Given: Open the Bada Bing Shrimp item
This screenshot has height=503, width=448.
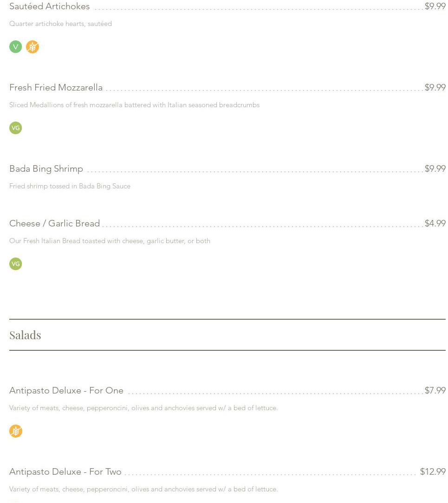Looking at the screenshot, I should pyautogui.click(x=46, y=169).
